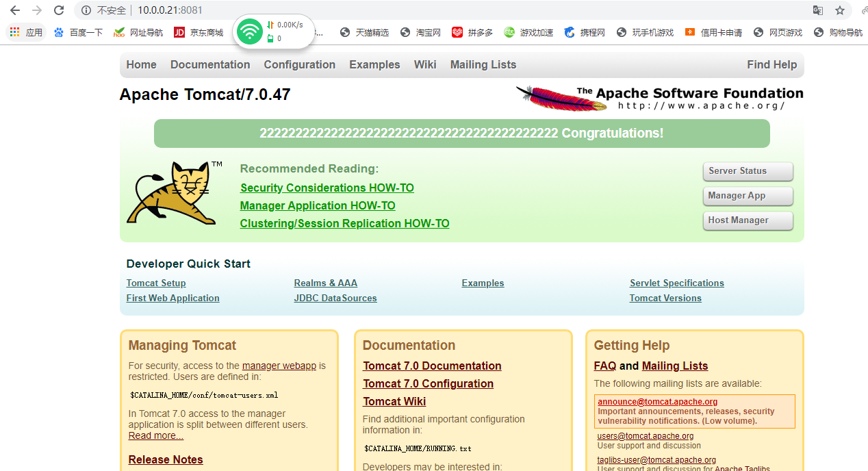Open Examples in the top nav bar
Image resolution: width=868 pixels, height=471 pixels.
coord(374,64)
